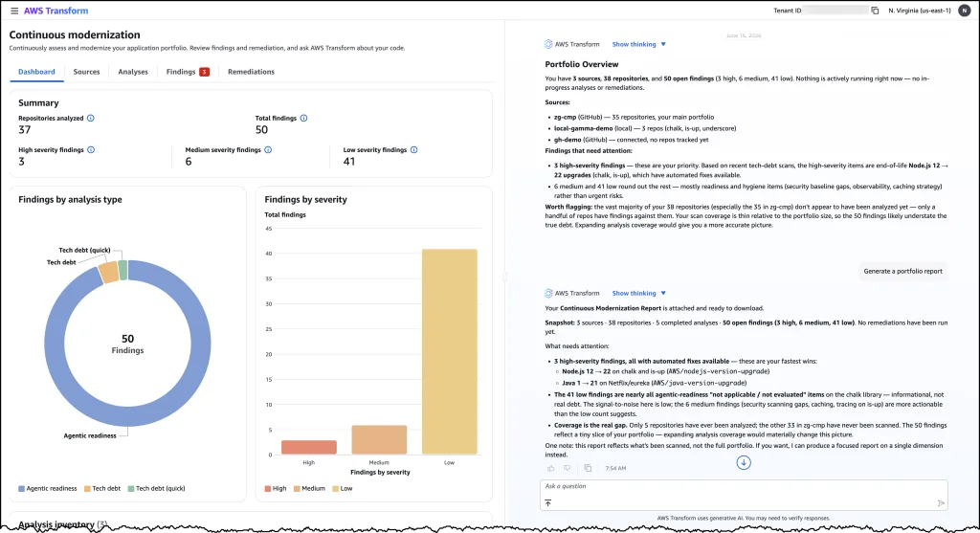Toggle the Agentic readiness legend swatch

(x=21, y=489)
